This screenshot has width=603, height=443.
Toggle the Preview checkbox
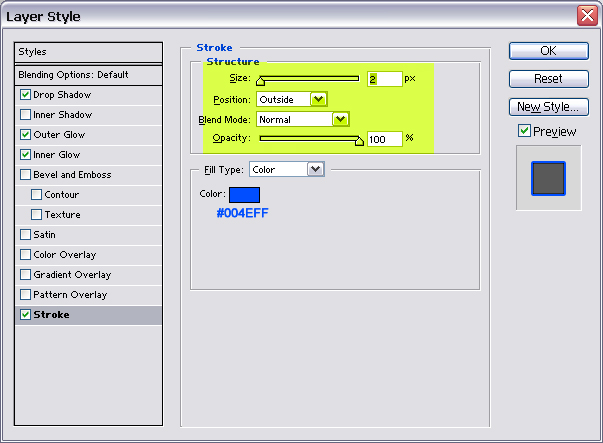tap(524, 131)
